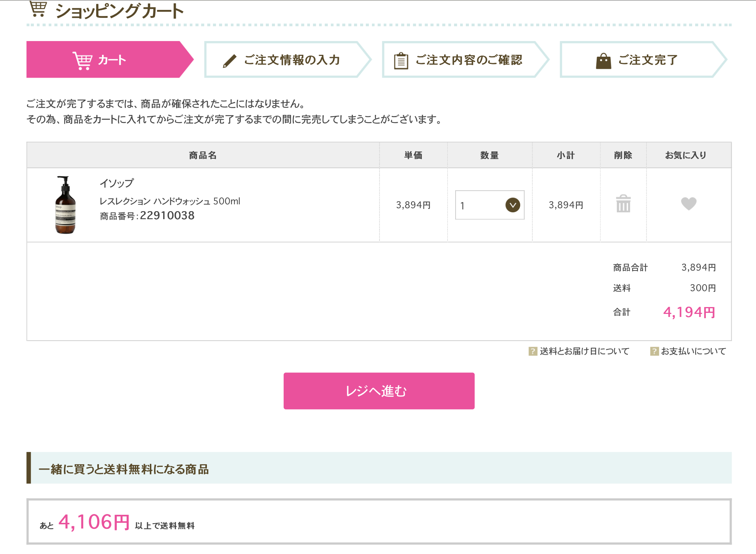Click question mark icon beside お支払いについて

point(654,351)
